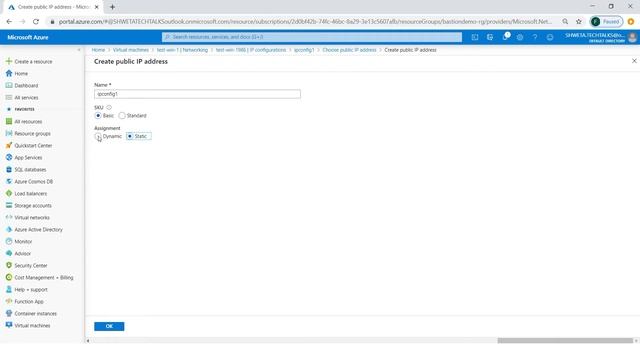Bookmark this page with star icon
Image resolution: width=640 pixels, height=360 pixels.
pyautogui.click(x=578, y=22)
